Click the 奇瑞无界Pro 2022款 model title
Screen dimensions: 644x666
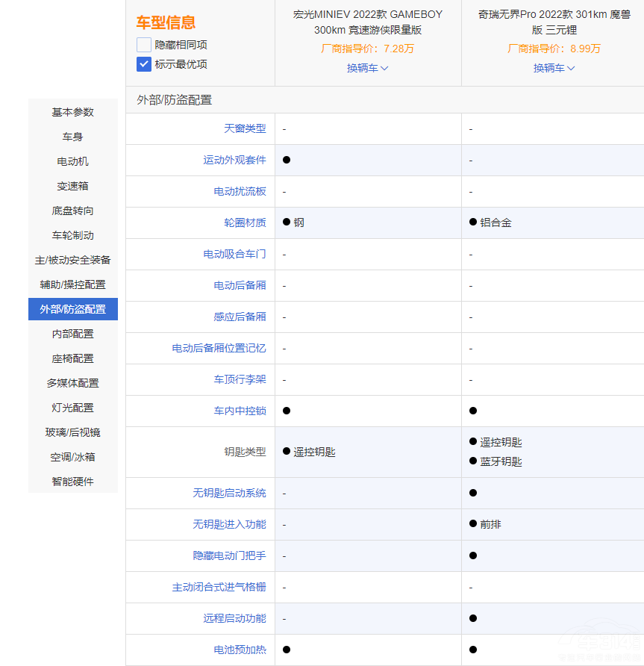554,22
